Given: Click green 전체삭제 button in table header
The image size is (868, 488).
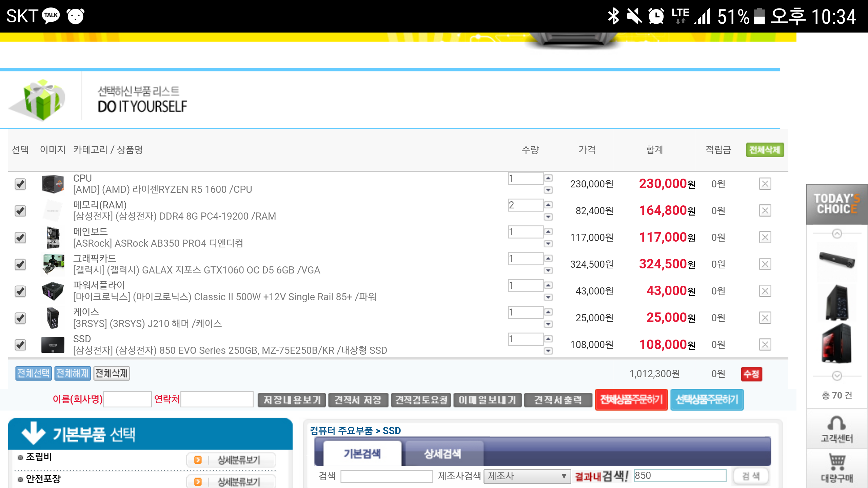Looking at the screenshot, I should point(765,150).
